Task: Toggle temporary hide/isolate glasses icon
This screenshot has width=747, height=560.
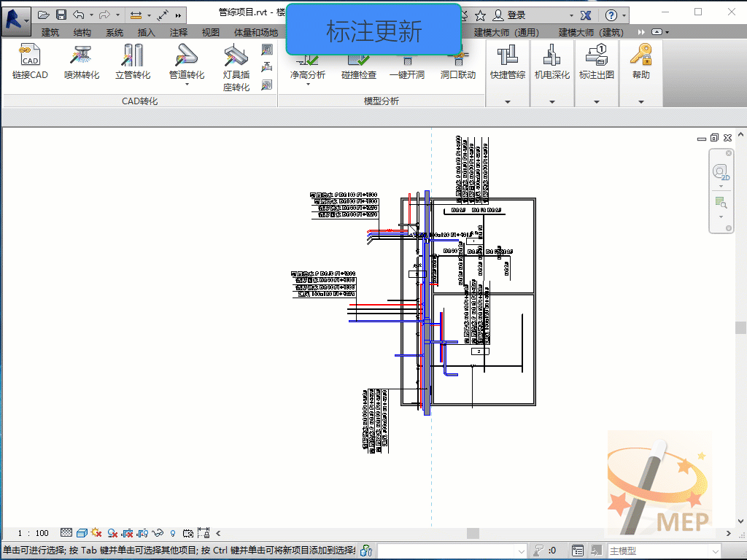Action: pyautogui.click(x=157, y=533)
